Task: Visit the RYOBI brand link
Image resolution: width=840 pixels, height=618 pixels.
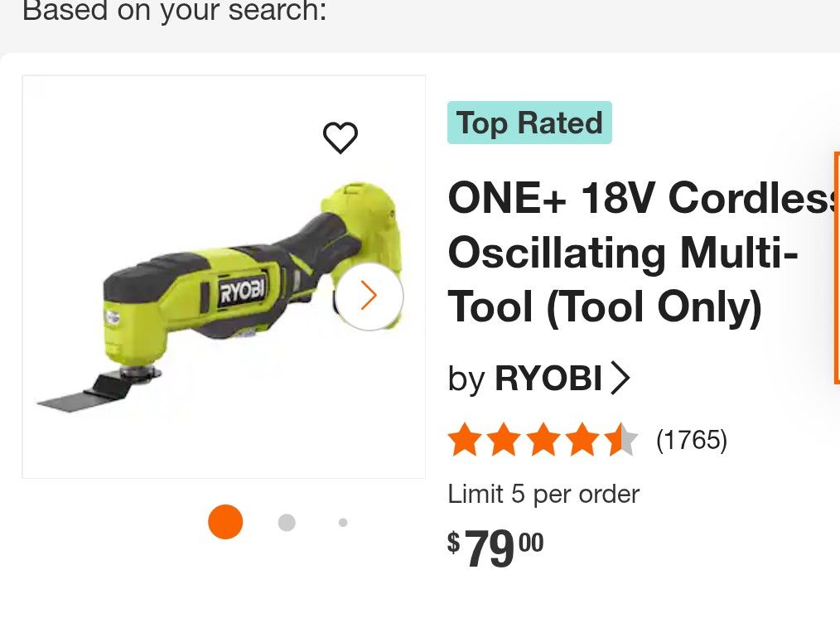Action: coord(548,379)
